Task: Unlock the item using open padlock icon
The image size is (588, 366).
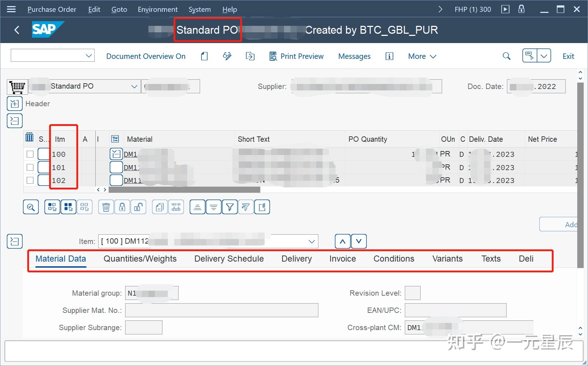Action: click(138, 207)
